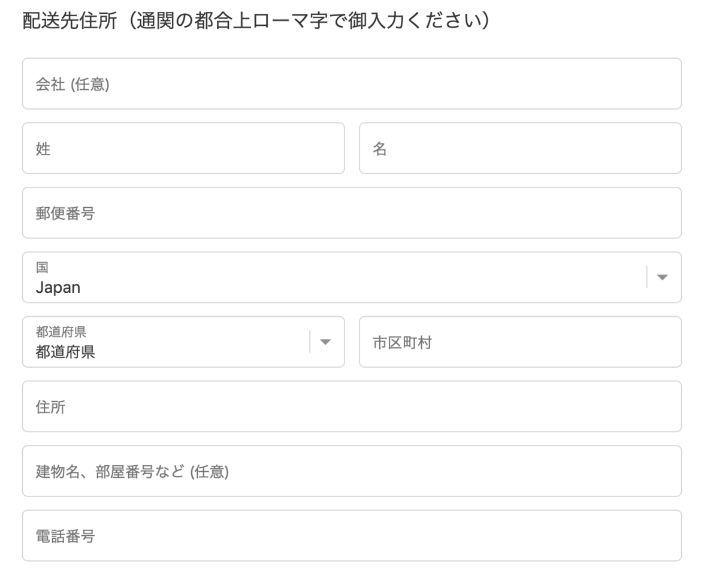
Task: Click the prefecture dropdown arrow icon
Action: [325, 342]
